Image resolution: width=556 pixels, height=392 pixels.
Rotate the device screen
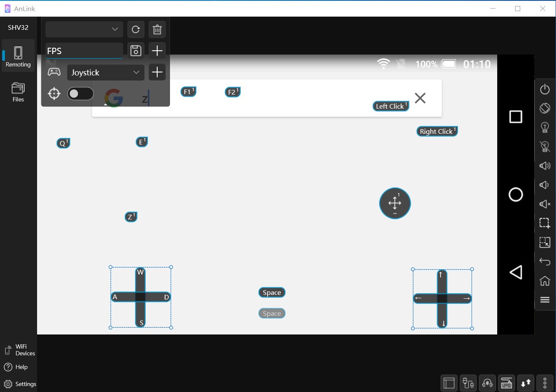click(x=544, y=108)
